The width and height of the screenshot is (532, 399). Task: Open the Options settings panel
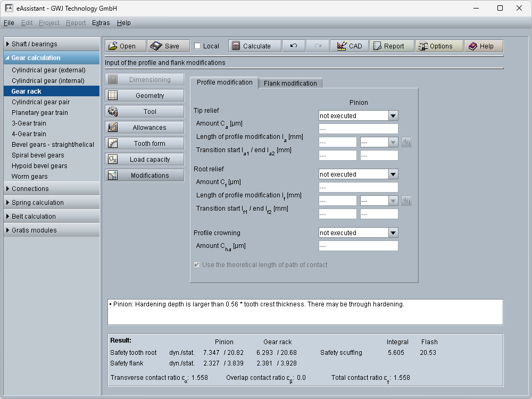(438, 46)
